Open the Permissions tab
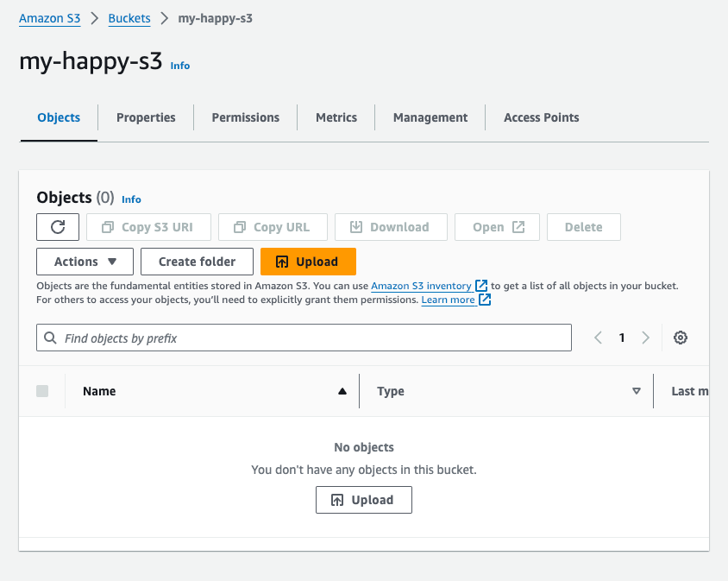 tap(246, 117)
